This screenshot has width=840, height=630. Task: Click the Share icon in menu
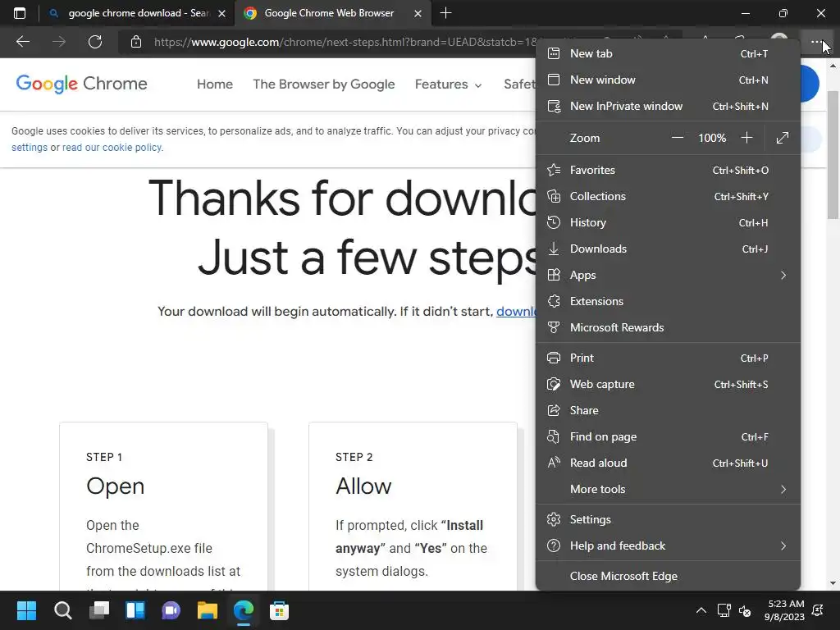point(554,410)
